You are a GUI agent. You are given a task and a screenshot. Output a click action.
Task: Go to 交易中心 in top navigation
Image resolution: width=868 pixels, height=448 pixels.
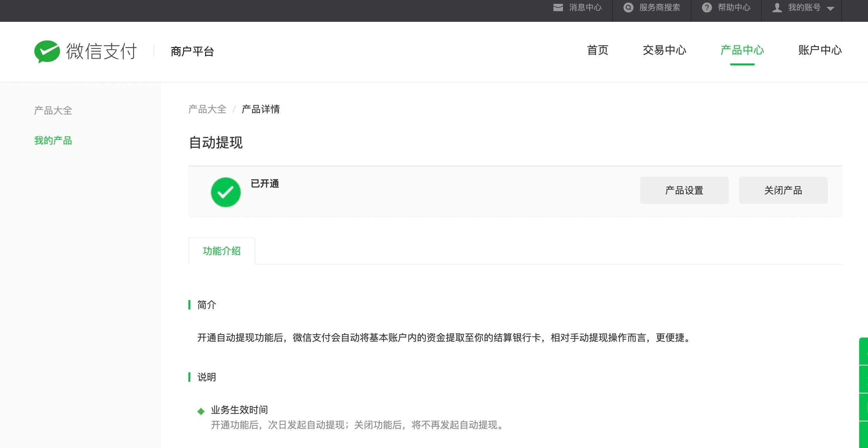(664, 50)
